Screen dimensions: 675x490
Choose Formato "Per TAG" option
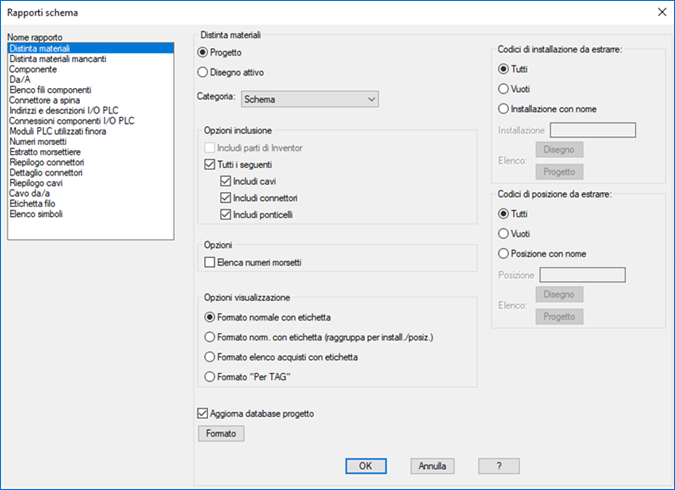point(210,377)
